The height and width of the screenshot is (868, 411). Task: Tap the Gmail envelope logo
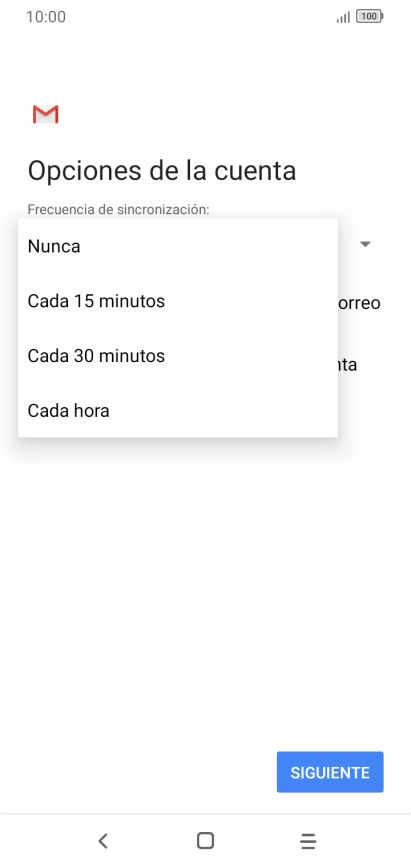(x=45, y=114)
